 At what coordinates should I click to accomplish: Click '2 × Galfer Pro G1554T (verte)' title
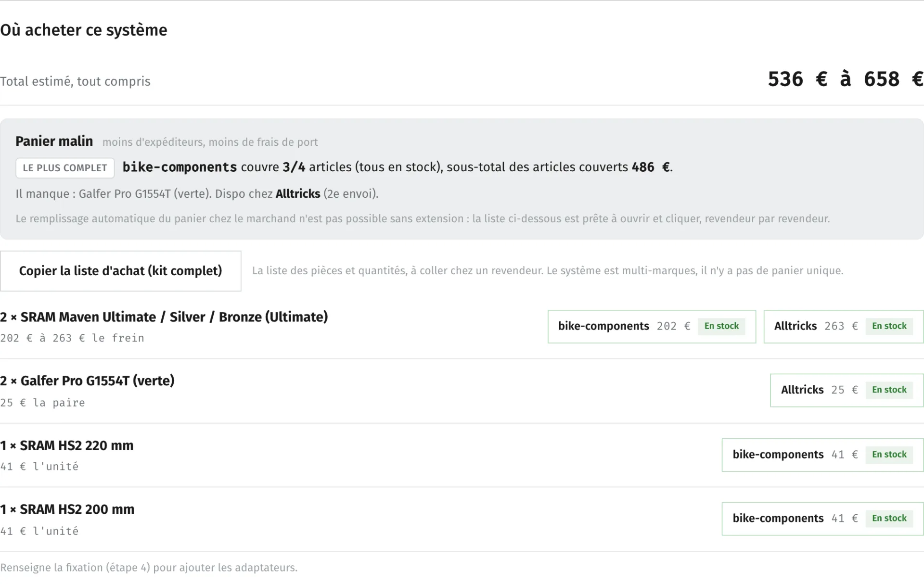87,381
